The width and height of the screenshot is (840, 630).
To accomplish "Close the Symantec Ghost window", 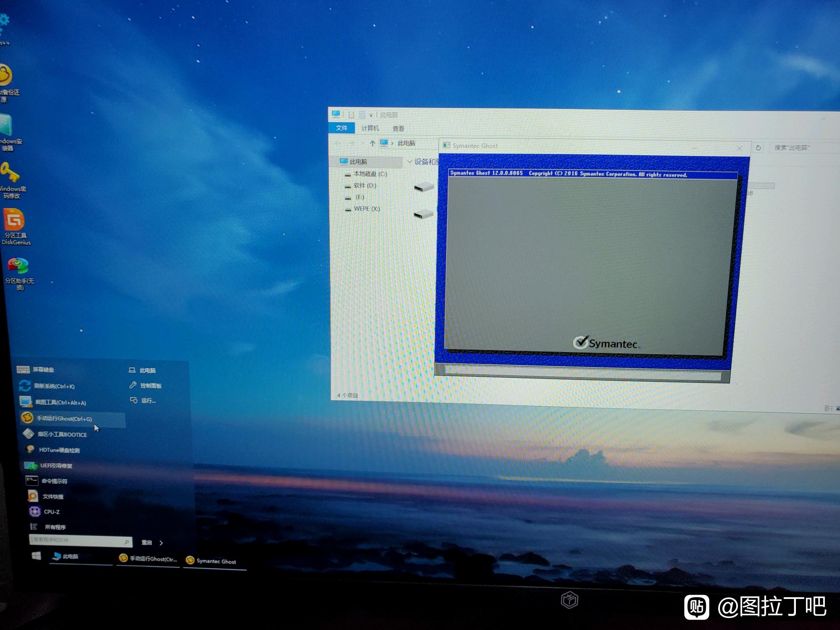I will pyautogui.click(x=739, y=148).
